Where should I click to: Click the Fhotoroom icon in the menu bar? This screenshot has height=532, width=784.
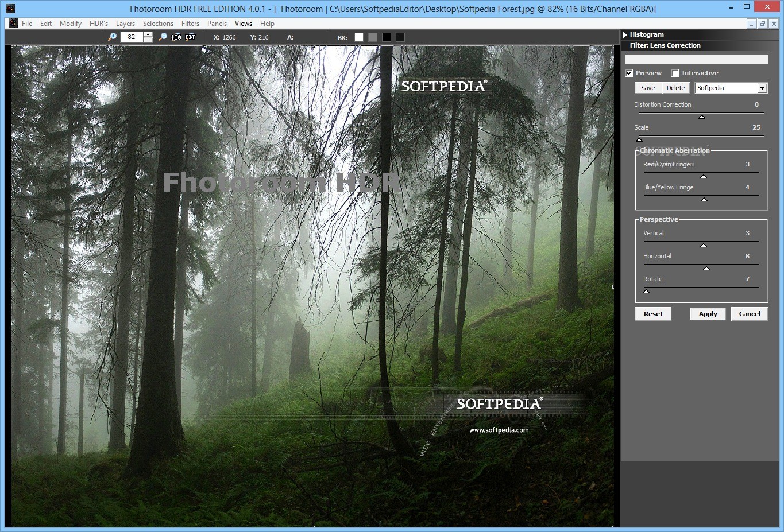click(13, 24)
